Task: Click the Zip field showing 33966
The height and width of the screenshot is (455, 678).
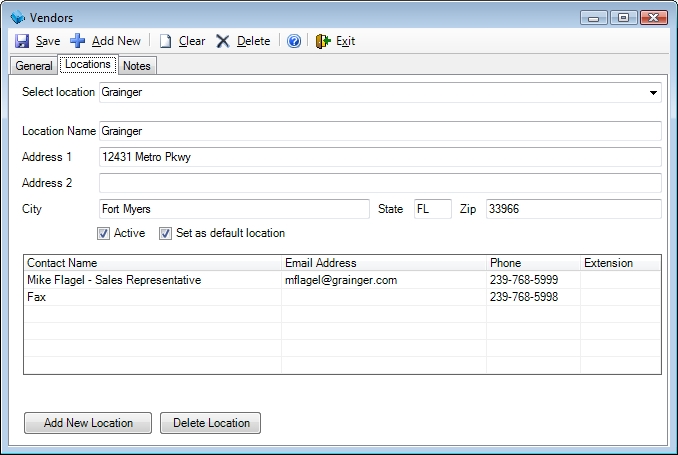Action: [x=574, y=209]
